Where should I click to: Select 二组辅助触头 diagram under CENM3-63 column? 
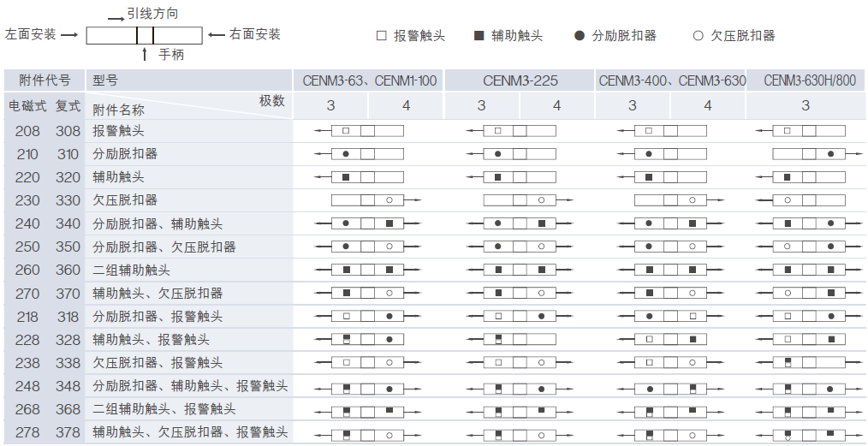click(367, 270)
